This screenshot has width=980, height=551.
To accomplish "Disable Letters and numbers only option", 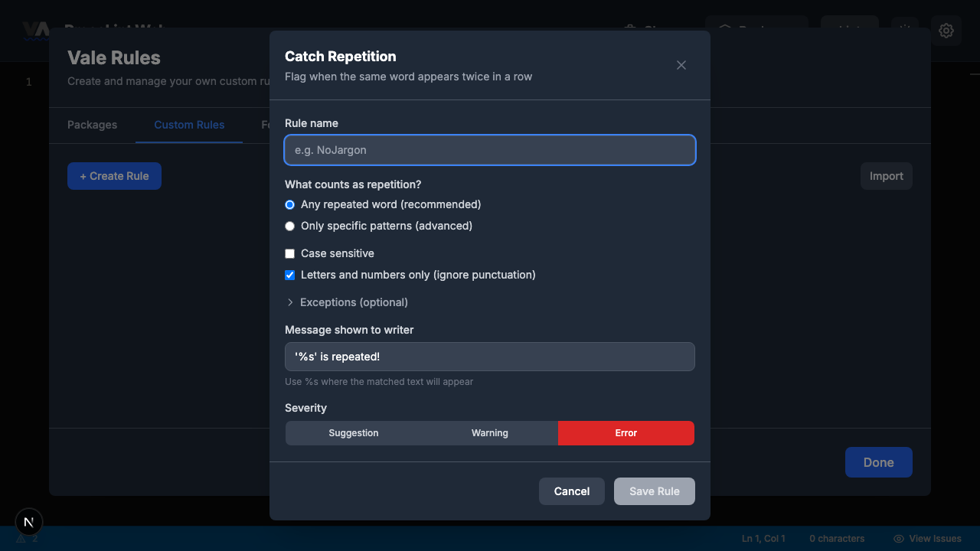I will (289, 275).
